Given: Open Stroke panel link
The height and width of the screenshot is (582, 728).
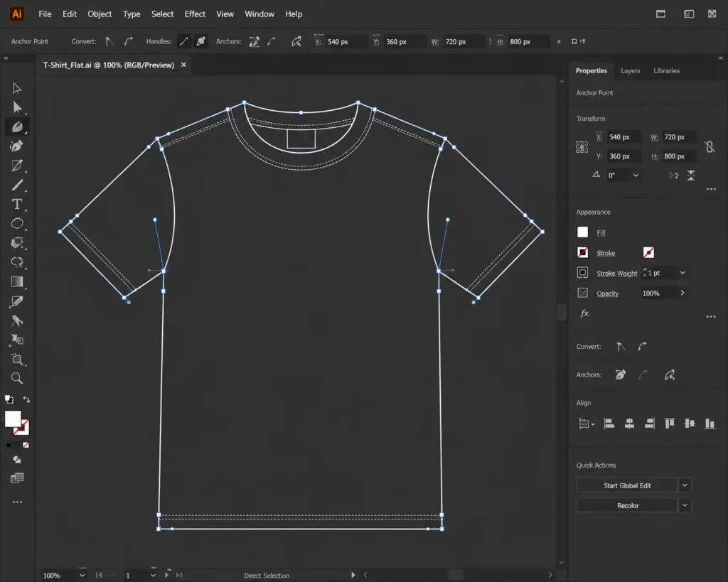Looking at the screenshot, I should click(x=606, y=253).
